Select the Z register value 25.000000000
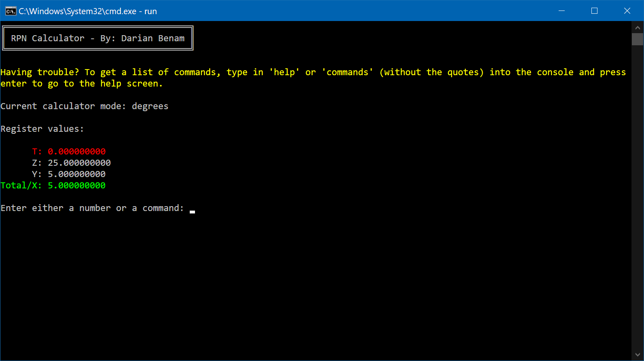Viewport: 644px width, 361px height. pyautogui.click(x=79, y=163)
